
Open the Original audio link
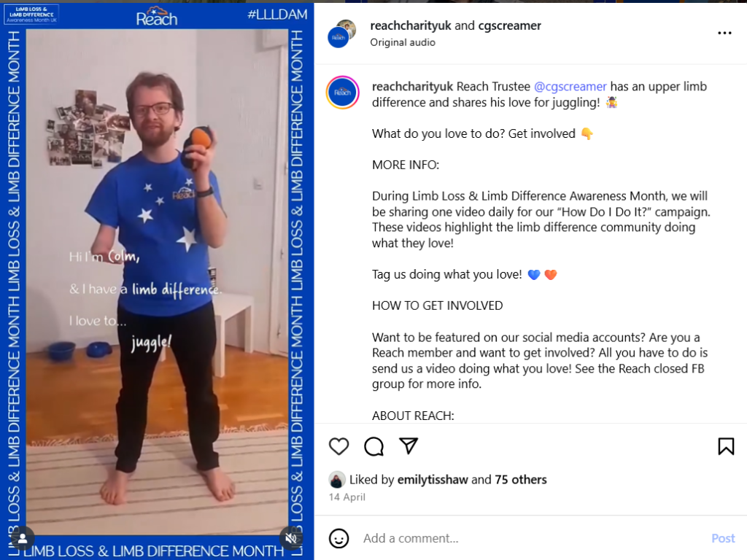click(x=403, y=42)
